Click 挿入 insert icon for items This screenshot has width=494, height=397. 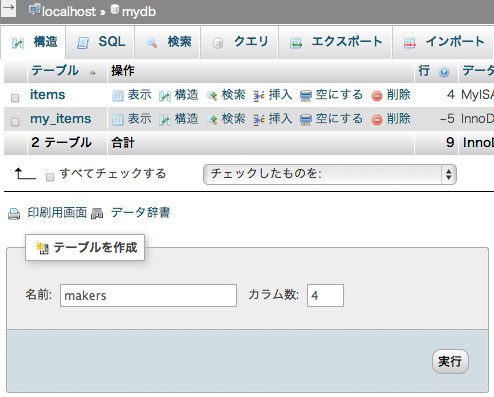coord(259,96)
